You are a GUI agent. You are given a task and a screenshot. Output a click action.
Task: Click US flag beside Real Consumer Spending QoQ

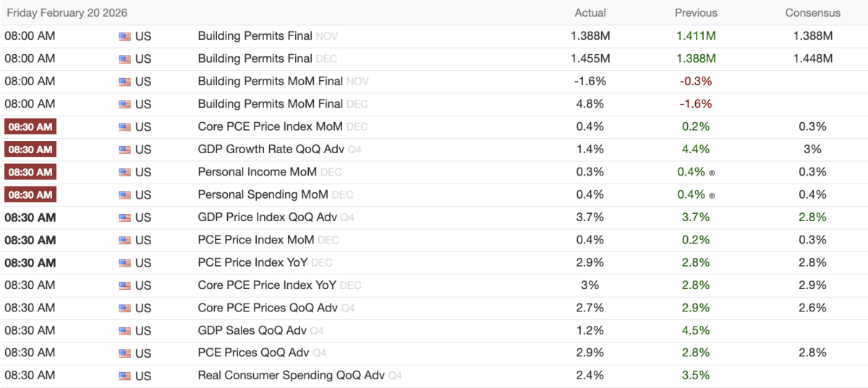125,376
